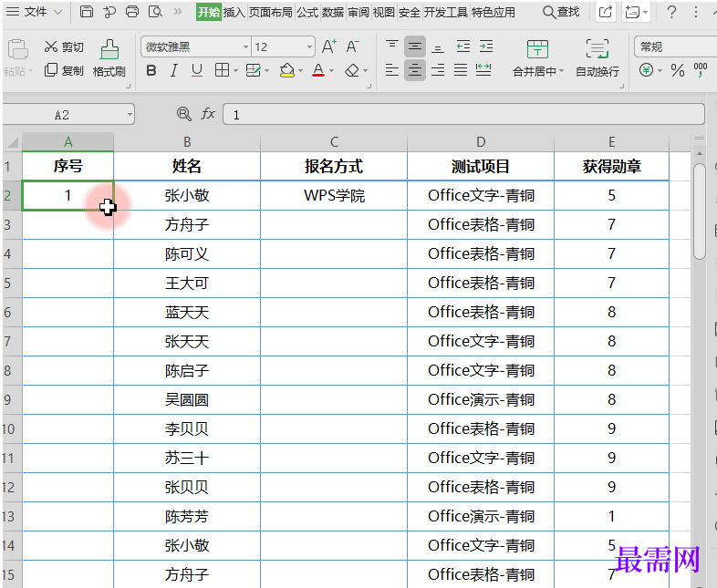This screenshot has width=717, height=588.
Task: Select column D header
Action: [x=481, y=142]
